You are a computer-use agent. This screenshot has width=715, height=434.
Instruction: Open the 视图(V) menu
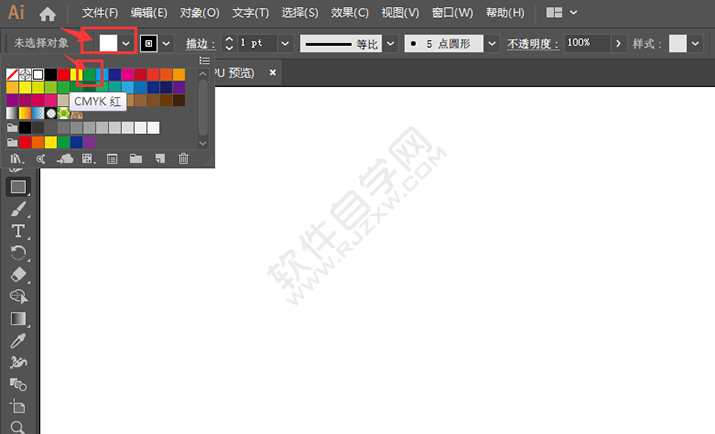tap(400, 13)
